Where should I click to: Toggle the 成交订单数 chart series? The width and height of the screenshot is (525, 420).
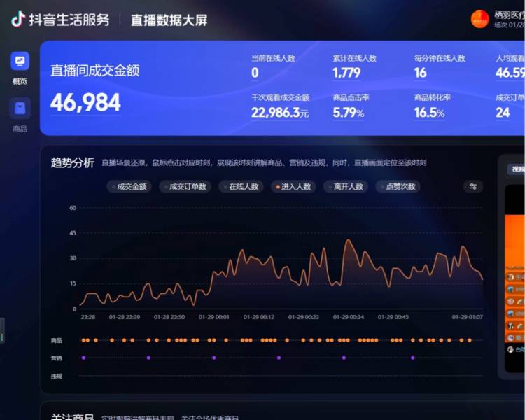(x=183, y=187)
